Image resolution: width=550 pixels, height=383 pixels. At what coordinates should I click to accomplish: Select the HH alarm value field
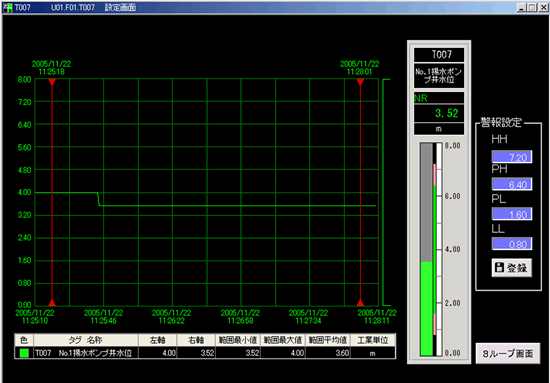[512, 157]
